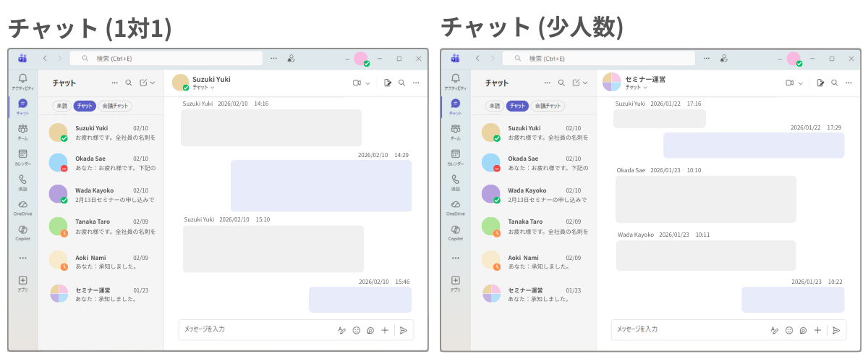The image size is (868, 362).
Task: Click sent message bubble at 2026/01/22 17:29
Action: pyautogui.click(x=754, y=145)
